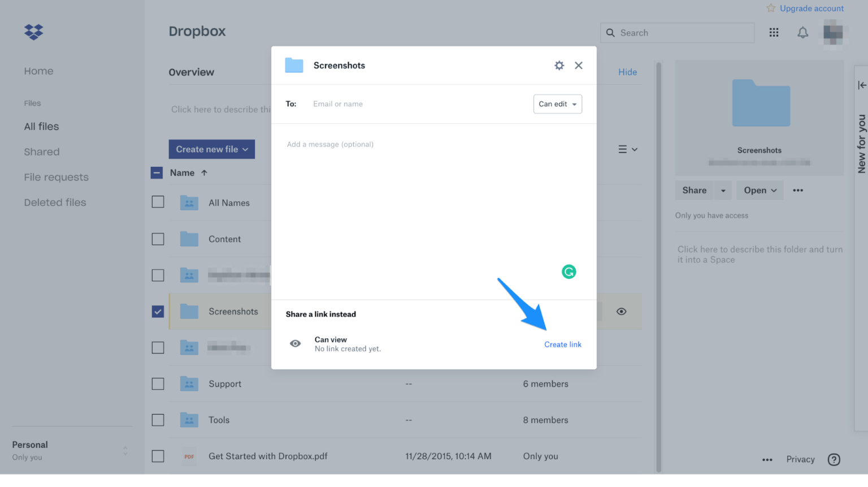Click the All Names folder icon
Viewport: 868px width, 487px height.
click(189, 202)
